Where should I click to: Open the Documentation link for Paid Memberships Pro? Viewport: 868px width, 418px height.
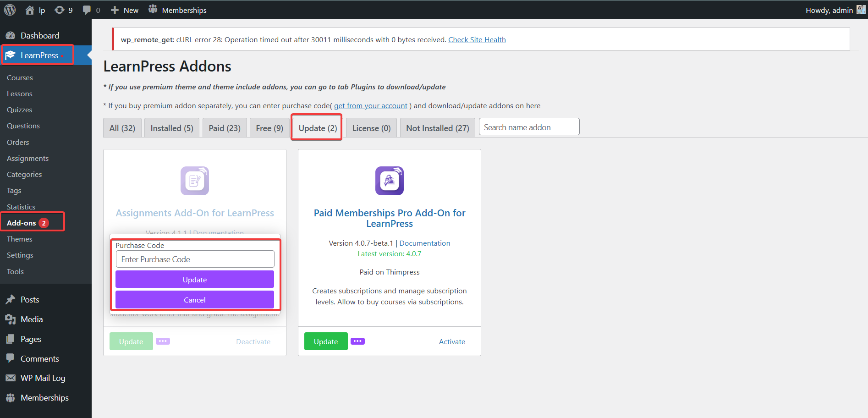[425, 243]
